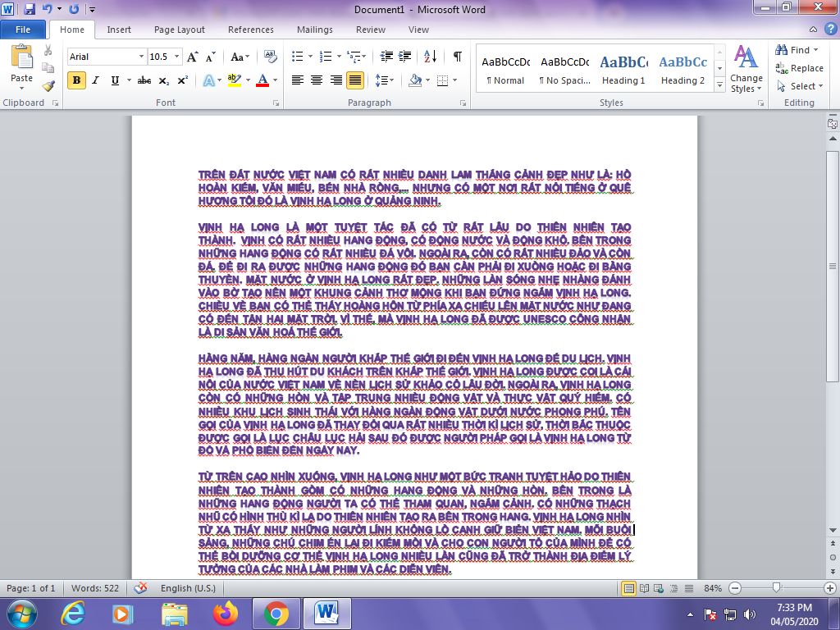This screenshot has width=840, height=630.
Task: Click the Find button
Action: [x=797, y=50]
